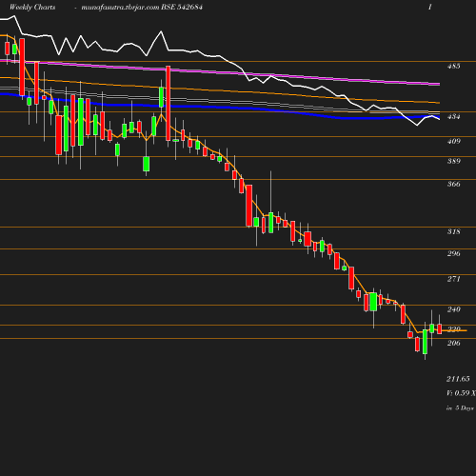Click the 271 price level label
The width and height of the screenshot is (476, 476).
point(453,279)
